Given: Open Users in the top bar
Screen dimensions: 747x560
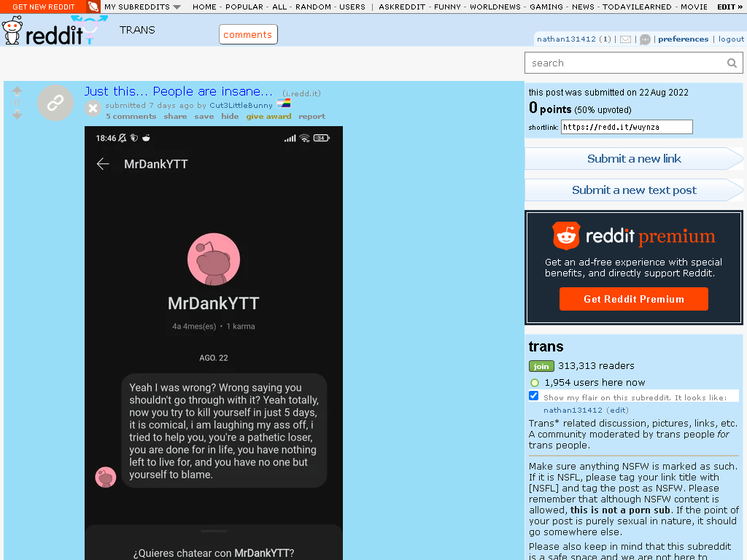Looking at the screenshot, I should [x=352, y=7].
